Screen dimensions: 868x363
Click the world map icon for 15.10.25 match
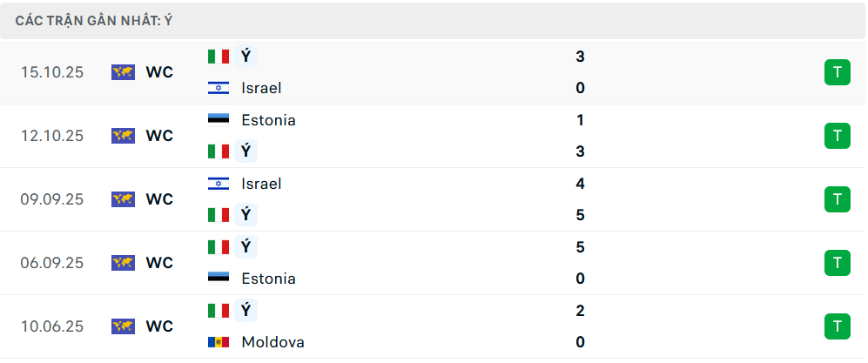point(123,72)
